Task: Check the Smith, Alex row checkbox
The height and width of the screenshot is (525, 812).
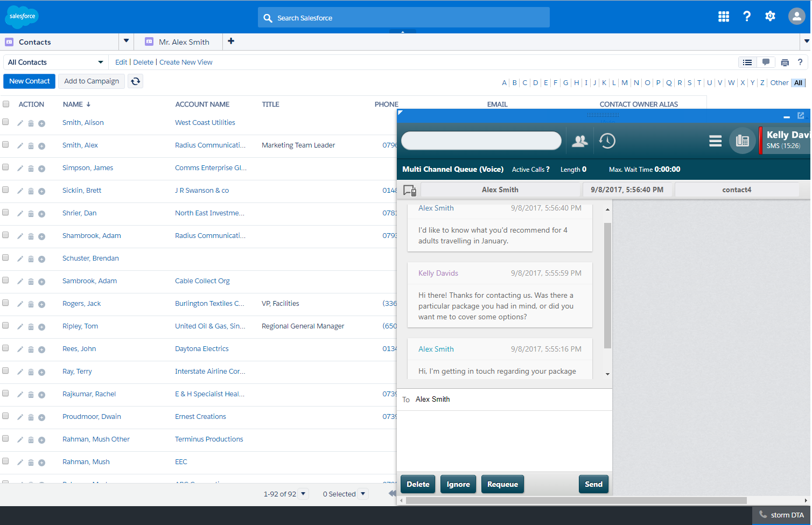Action: pyautogui.click(x=5, y=145)
